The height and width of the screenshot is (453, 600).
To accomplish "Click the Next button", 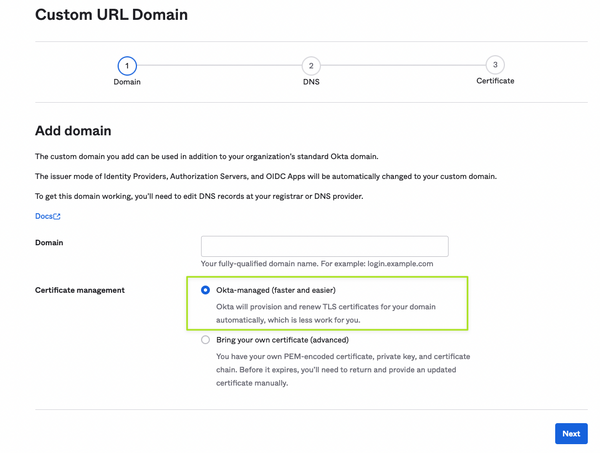I will tap(571, 433).
